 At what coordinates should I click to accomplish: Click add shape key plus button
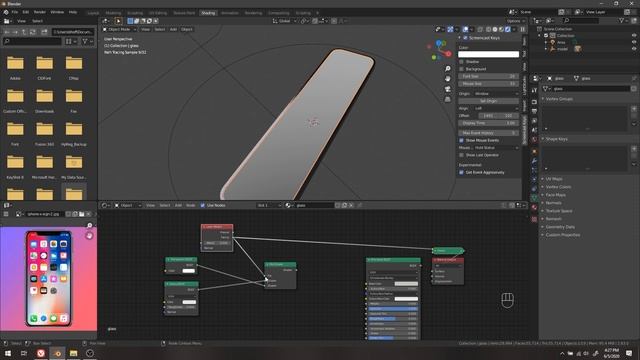point(634,149)
